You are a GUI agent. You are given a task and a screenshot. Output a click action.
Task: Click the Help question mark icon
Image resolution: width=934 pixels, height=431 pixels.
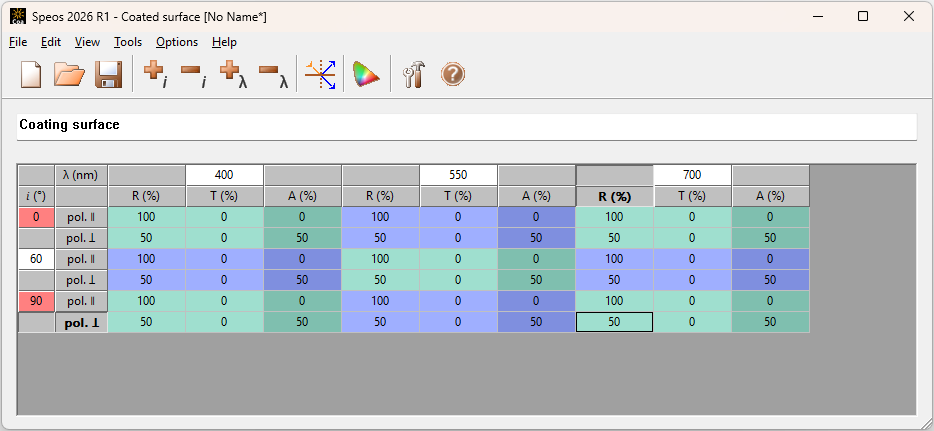coord(453,74)
